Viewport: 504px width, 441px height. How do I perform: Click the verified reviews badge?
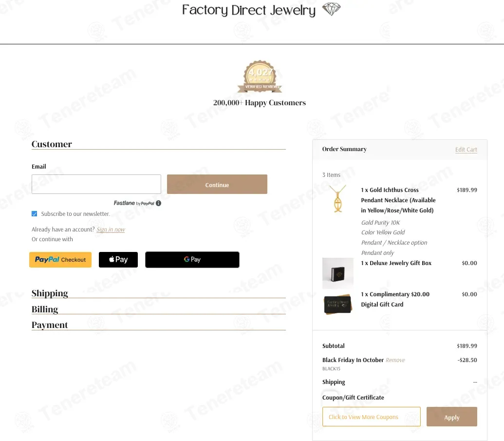click(260, 77)
